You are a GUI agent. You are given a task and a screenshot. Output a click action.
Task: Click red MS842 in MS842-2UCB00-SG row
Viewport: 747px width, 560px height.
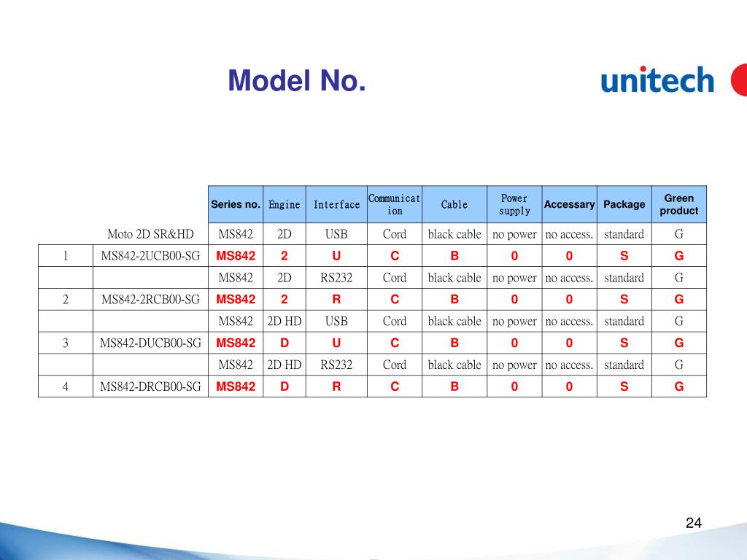pos(236,256)
